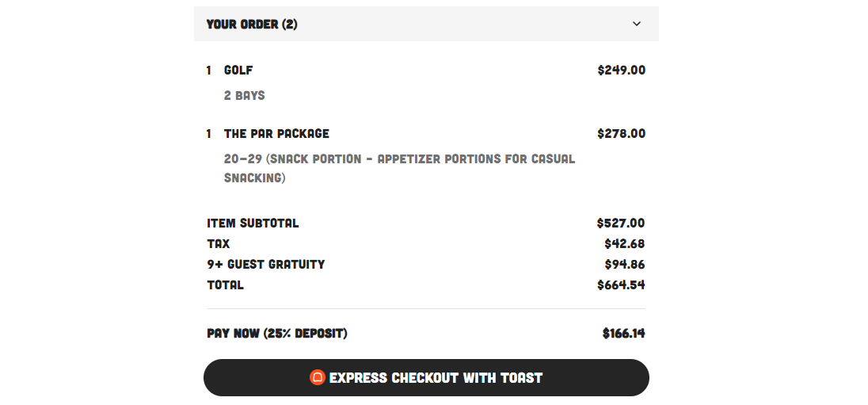Collapse the Your Order section chevron
This screenshot has width=868, height=405.
coord(637,24)
